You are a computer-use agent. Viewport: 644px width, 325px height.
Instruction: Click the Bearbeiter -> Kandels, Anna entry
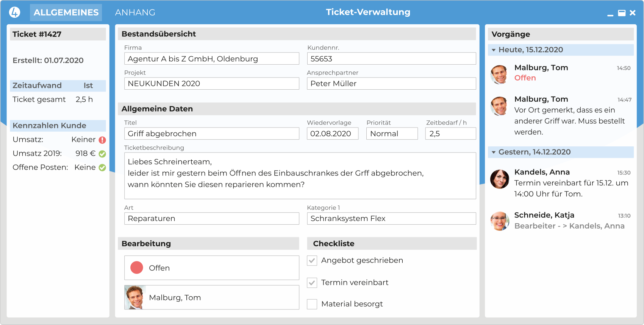(x=569, y=226)
